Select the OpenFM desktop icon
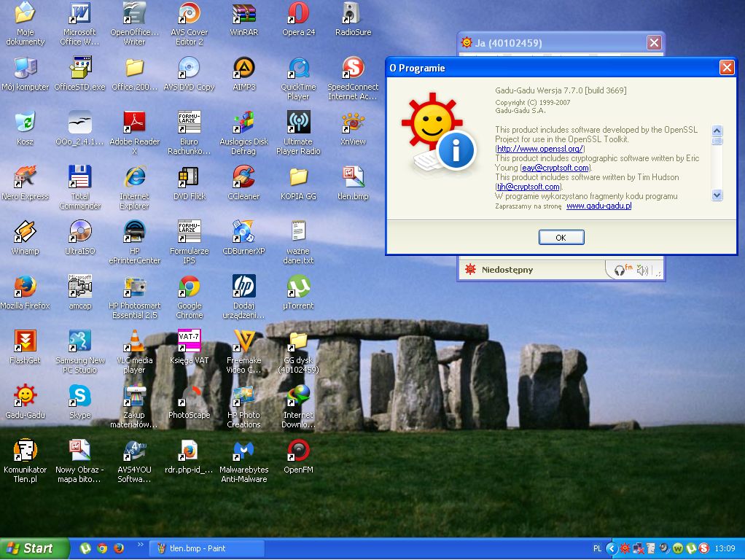 [298, 456]
